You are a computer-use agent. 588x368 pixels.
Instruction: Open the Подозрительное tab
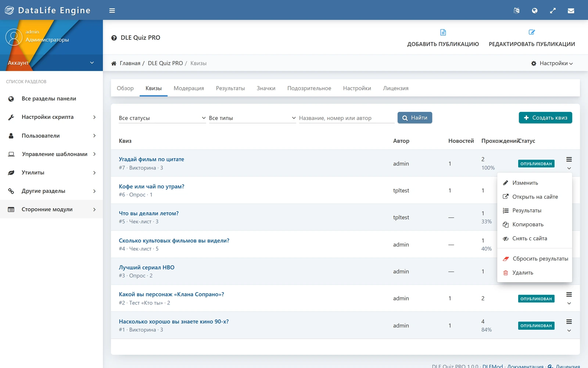pyautogui.click(x=309, y=88)
